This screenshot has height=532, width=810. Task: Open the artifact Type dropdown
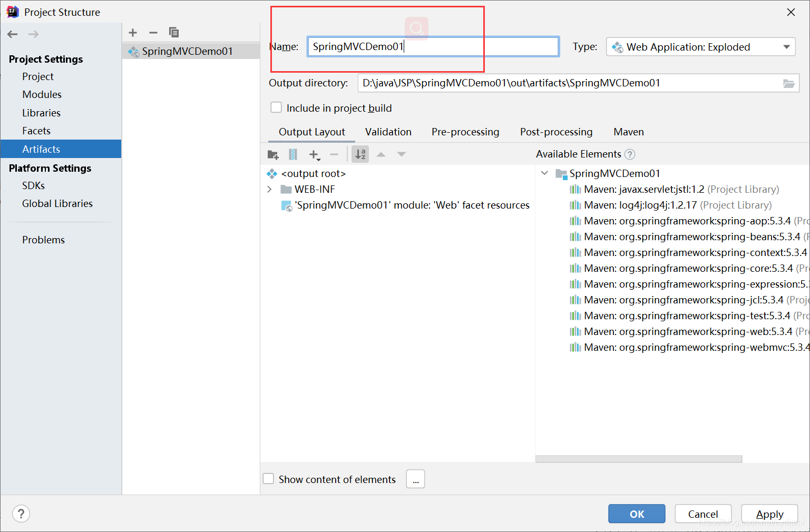pos(701,47)
